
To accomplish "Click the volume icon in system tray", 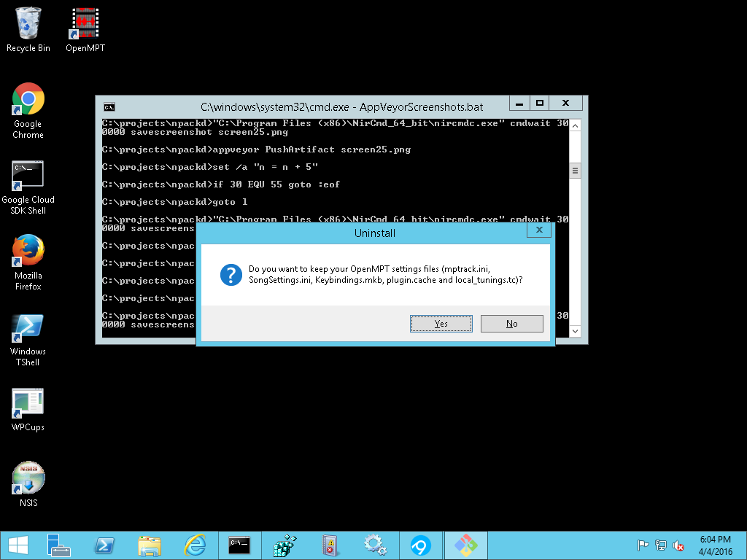I will (678, 545).
